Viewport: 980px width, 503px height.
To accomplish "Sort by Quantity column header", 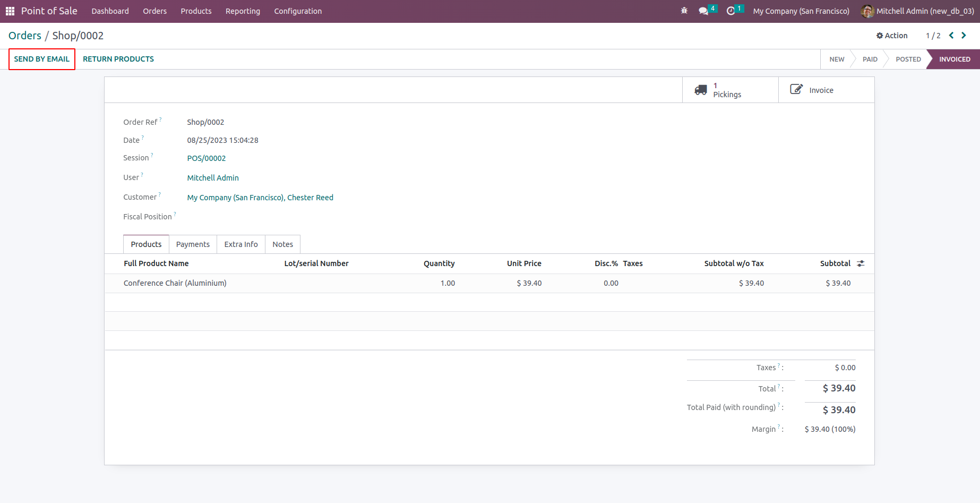I will [x=439, y=263].
